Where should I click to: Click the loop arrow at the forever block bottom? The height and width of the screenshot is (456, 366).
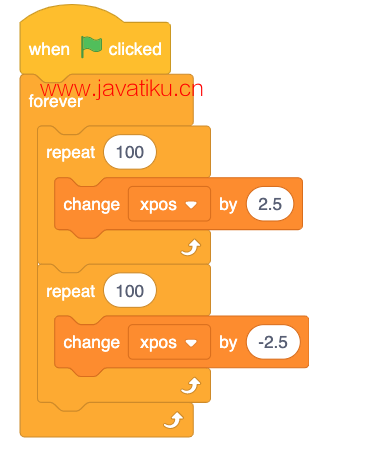tap(173, 420)
